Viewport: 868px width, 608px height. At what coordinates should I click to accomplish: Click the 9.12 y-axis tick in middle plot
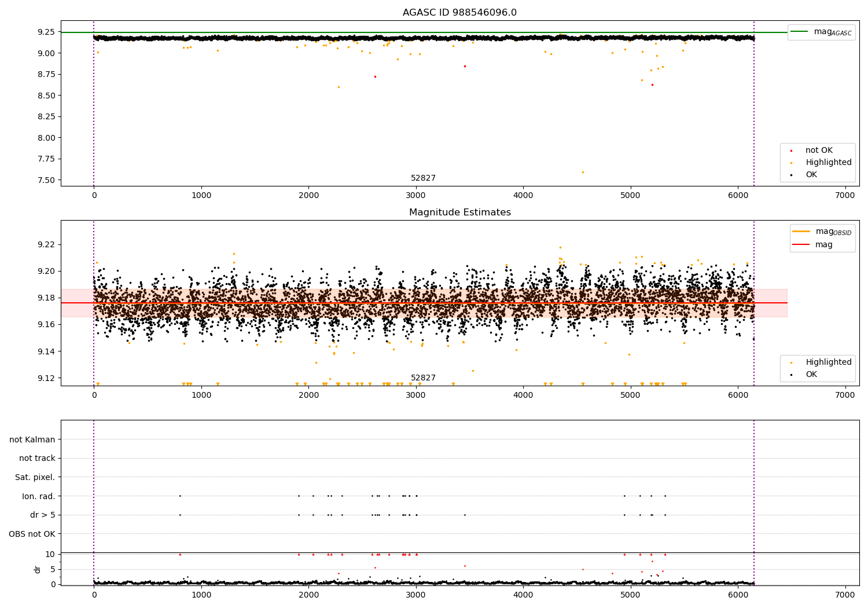46,378
